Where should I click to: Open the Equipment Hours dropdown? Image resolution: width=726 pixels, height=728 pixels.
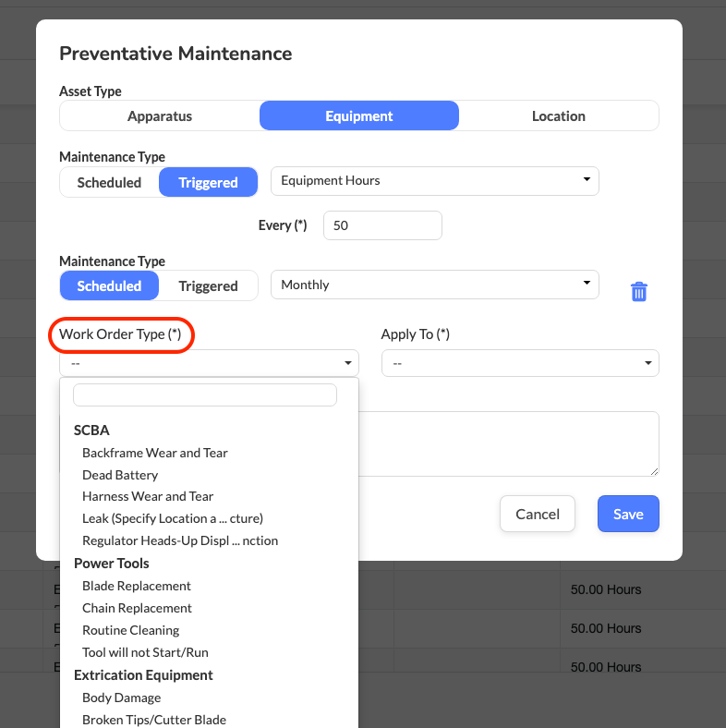coord(434,181)
